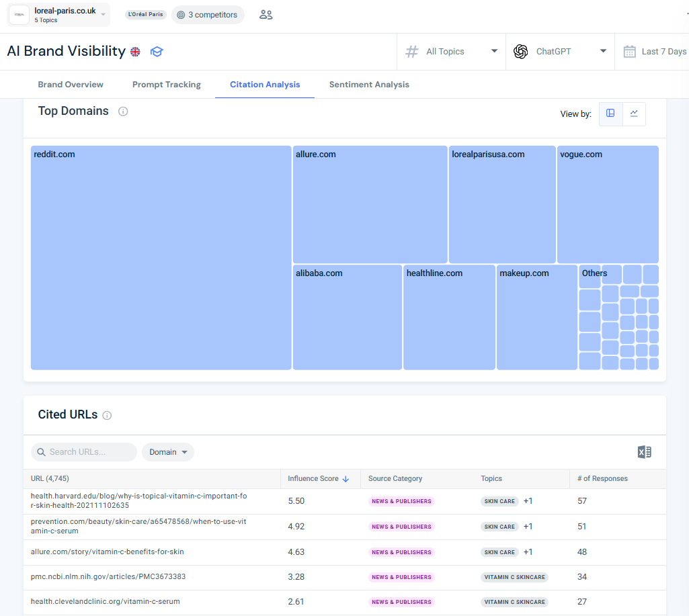The width and height of the screenshot is (689, 616).
Task: Focus the Search URLs input field
Action: point(84,452)
